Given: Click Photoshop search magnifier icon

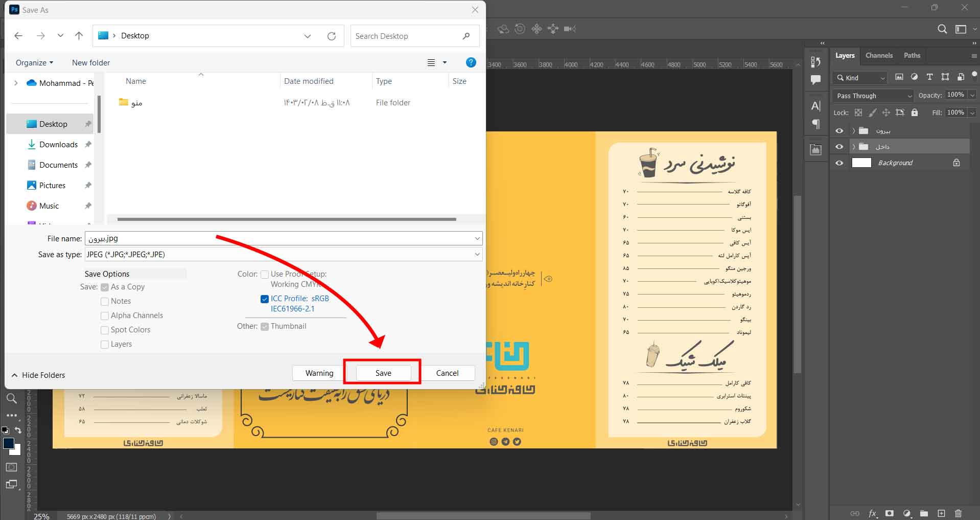Looking at the screenshot, I should coord(942,29).
